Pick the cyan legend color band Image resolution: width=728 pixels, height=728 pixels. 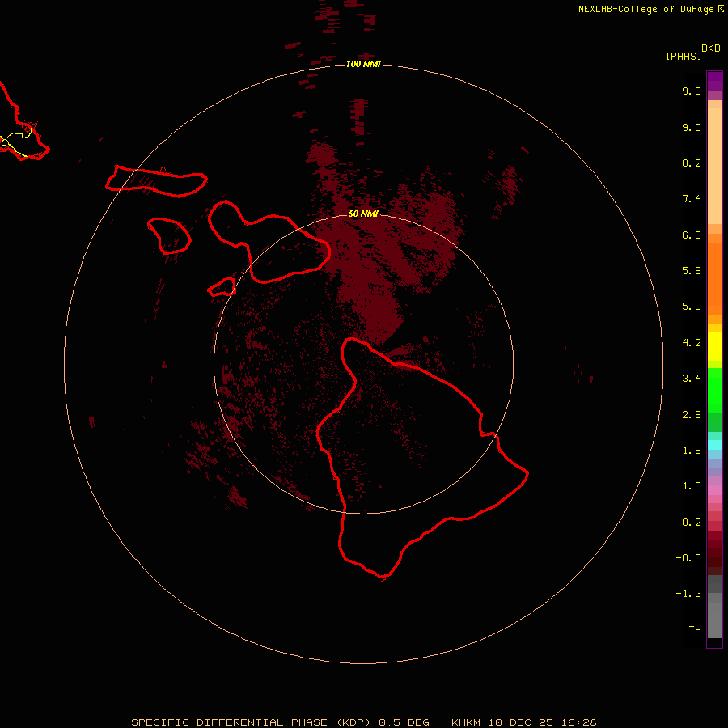click(714, 445)
